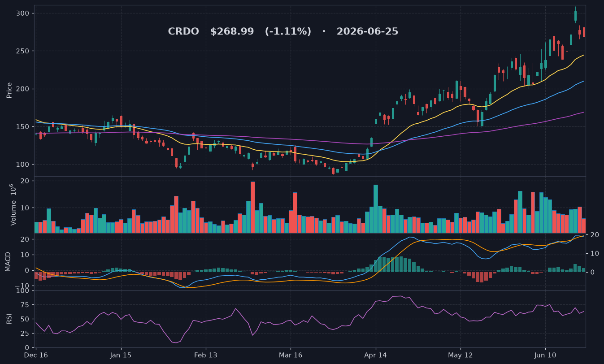Click the MACD axis label
This screenshot has width=604, height=364.
tap(8, 262)
